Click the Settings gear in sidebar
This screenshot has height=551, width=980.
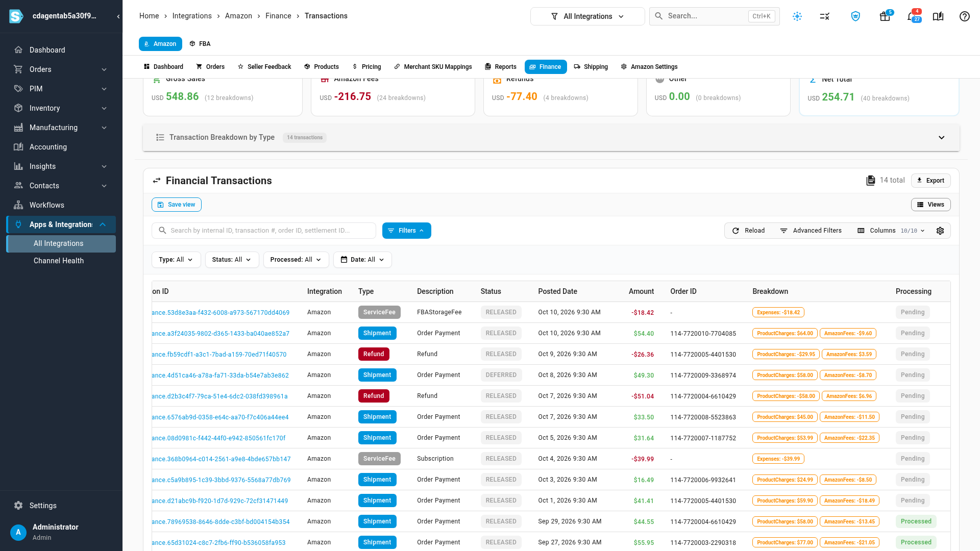[x=18, y=505]
